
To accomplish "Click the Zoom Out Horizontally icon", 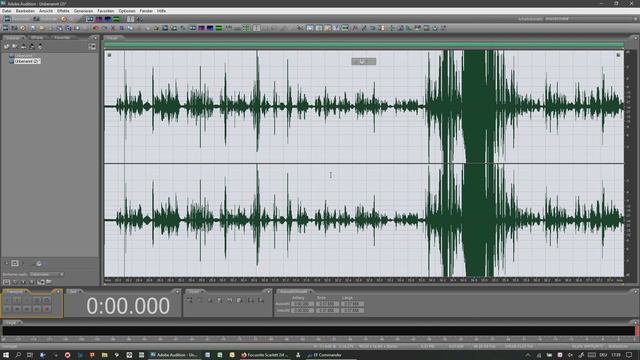I will coord(200,300).
